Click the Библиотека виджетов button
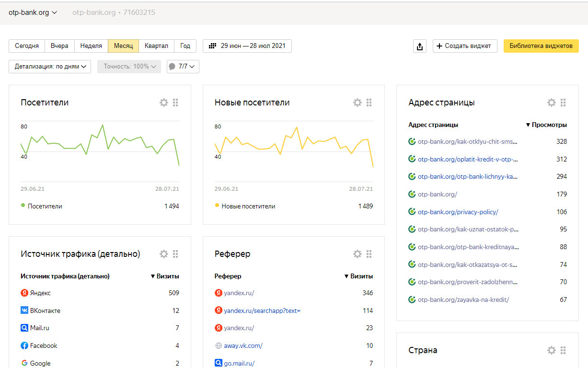The height and width of the screenshot is (368, 588). (x=541, y=46)
